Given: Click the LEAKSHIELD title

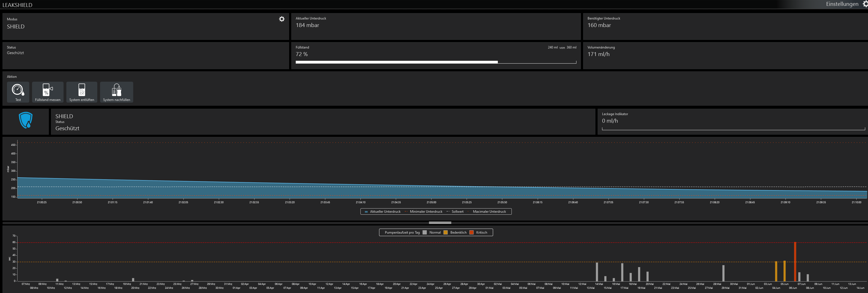Looking at the screenshot, I should (18, 5).
